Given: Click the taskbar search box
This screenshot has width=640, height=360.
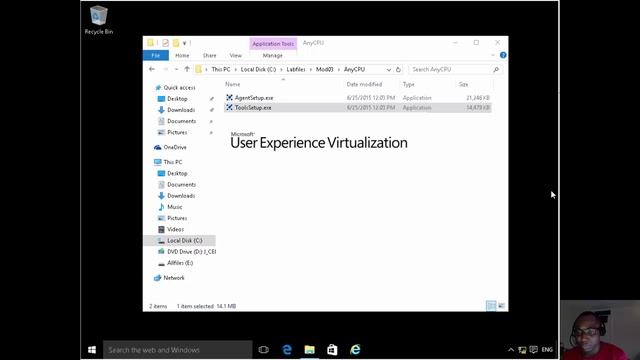Looking at the screenshot, I should [178, 350].
